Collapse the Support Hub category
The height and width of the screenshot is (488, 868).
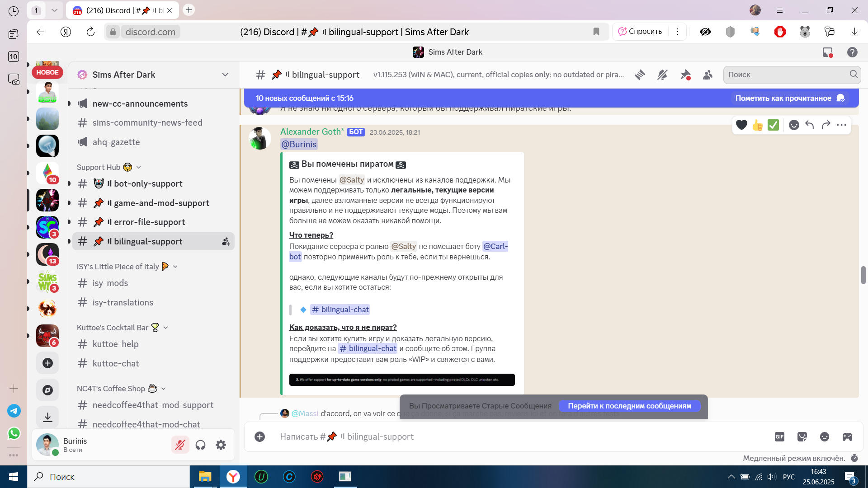pos(108,167)
